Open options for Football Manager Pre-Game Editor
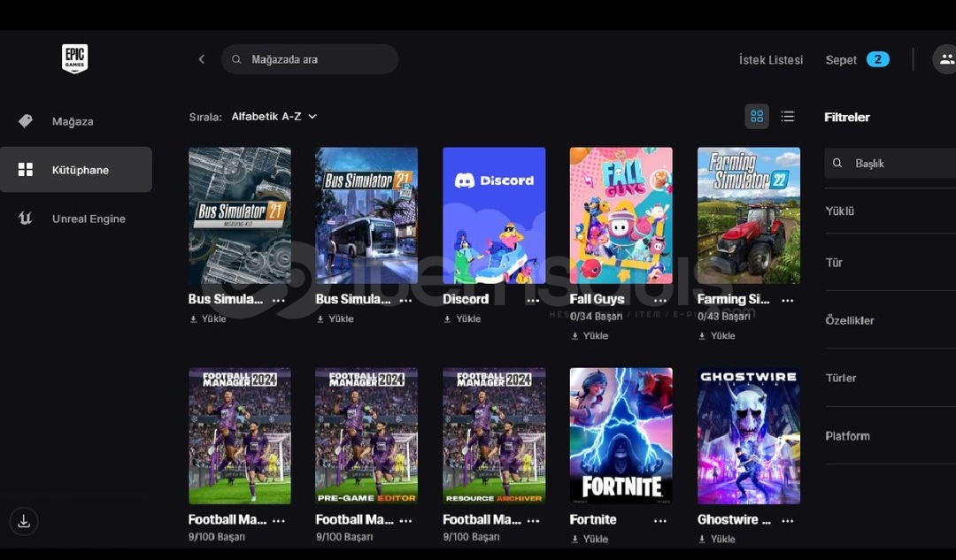This screenshot has width=956, height=560. [x=405, y=520]
